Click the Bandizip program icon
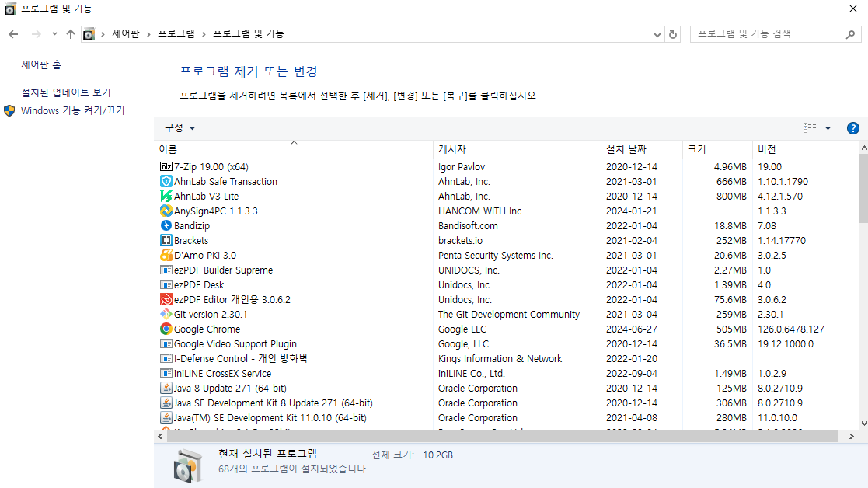The height and width of the screenshot is (488, 868). click(x=166, y=226)
